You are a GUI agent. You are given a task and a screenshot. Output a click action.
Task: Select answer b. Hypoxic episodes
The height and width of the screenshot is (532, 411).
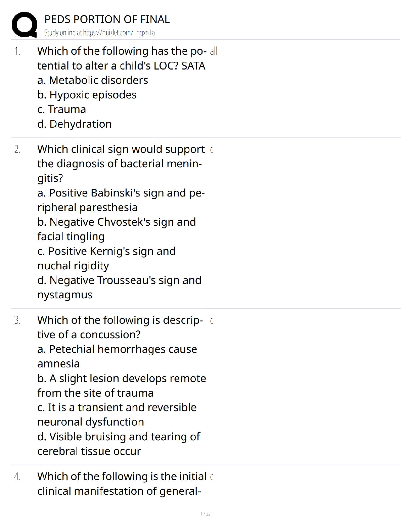pyautogui.click(x=87, y=95)
